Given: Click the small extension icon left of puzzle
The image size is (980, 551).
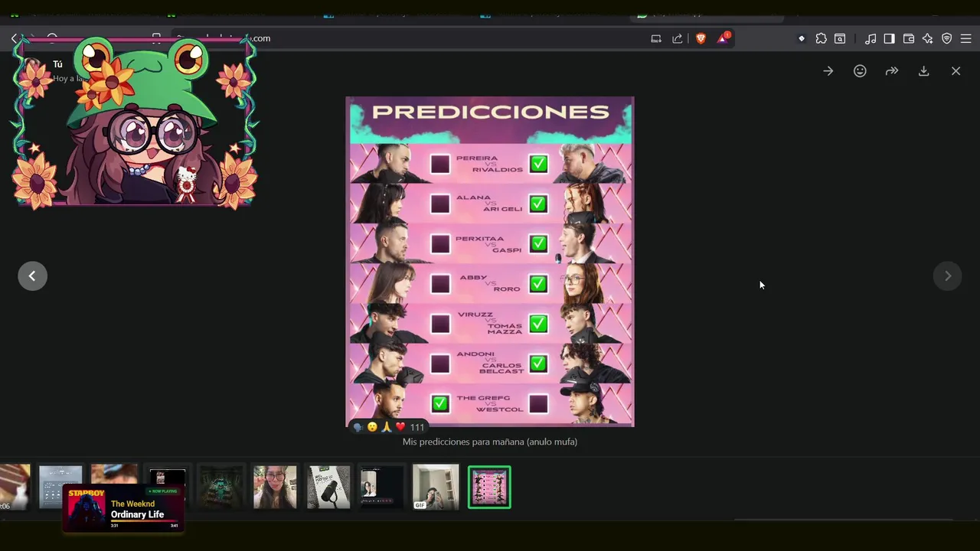Looking at the screenshot, I should 802,38.
